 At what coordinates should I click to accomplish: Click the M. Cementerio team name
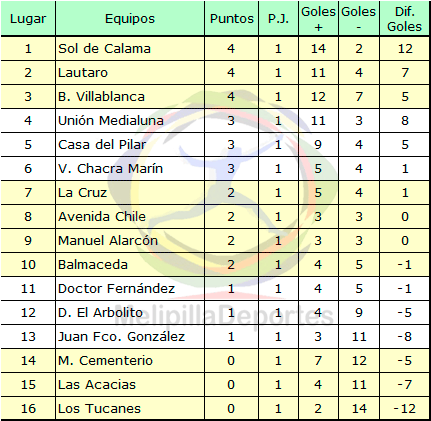point(105,361)
